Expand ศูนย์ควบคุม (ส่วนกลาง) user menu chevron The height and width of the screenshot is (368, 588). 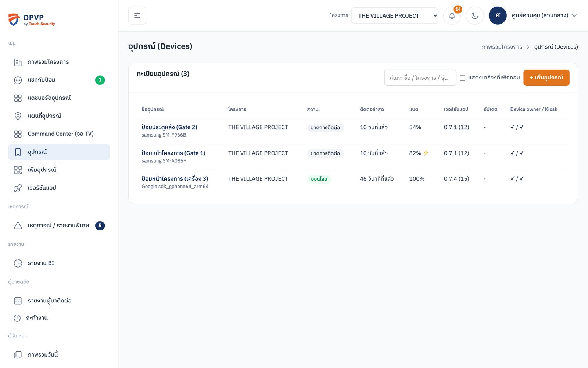(574, 15)
